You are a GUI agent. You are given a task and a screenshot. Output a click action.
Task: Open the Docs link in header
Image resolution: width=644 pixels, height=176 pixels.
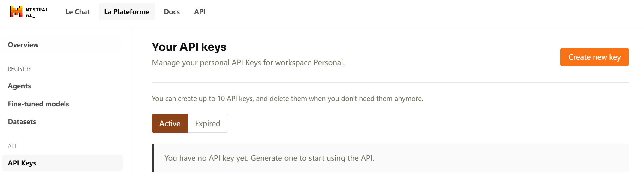click(172, 12)
